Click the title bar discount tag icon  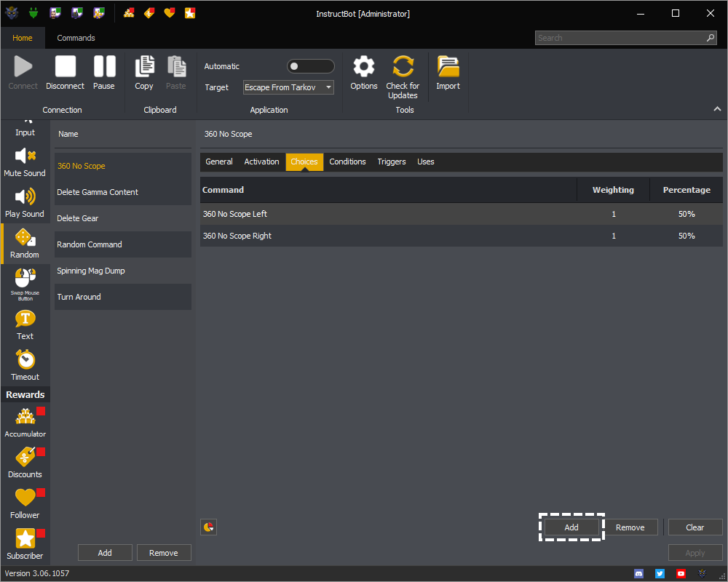coord(149,13)
